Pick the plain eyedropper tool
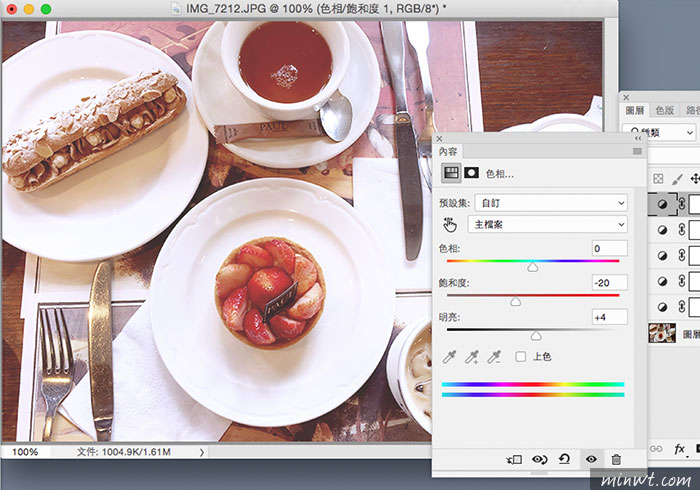Image resolution: width=700 pixels, height=490 pixels. (x=450, y=357)
